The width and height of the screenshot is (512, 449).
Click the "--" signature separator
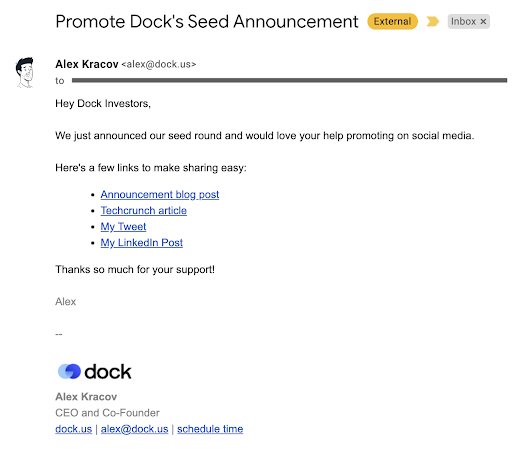tap(59, 334)
